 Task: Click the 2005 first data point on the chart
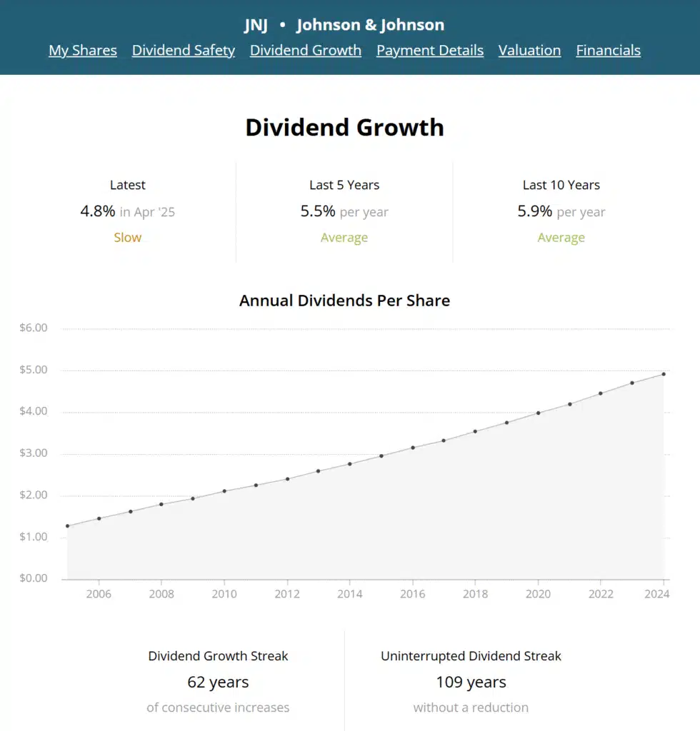tap(68, 526)
